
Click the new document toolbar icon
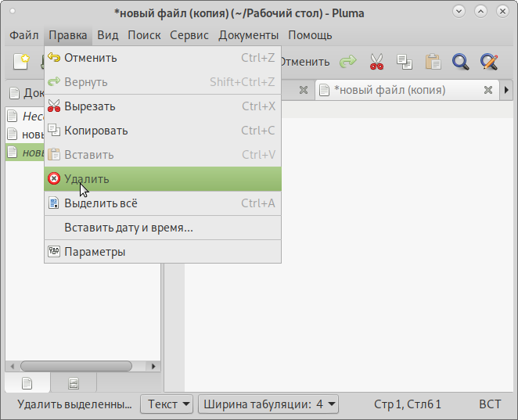point(21,61)
